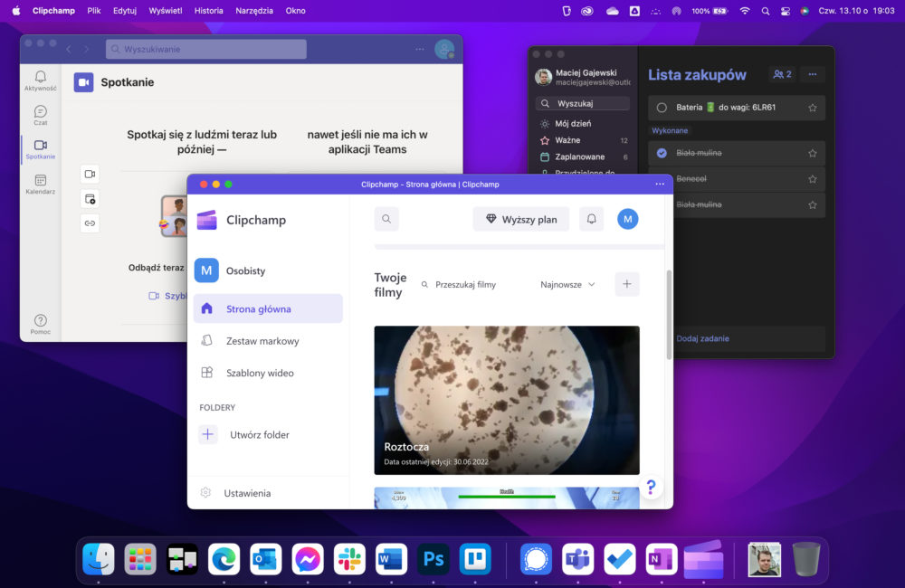Collapse the Wykonane section in To Do

[x=670, y=130]
